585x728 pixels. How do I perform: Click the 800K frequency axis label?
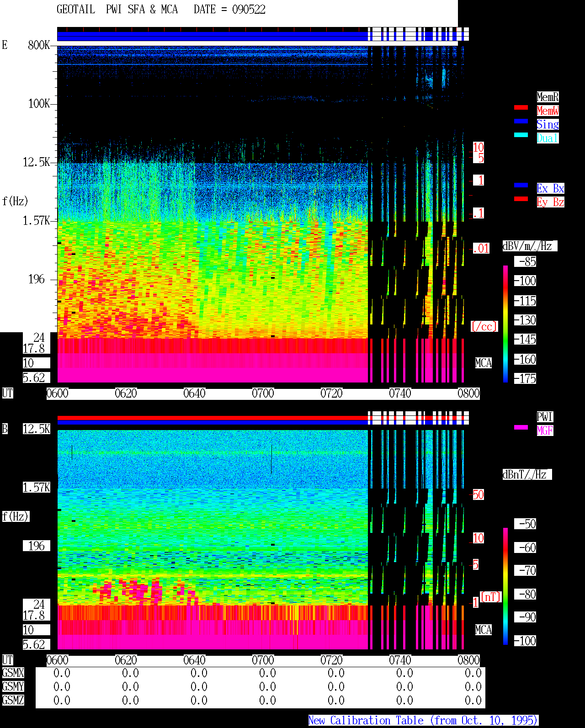(x=39, y=45)
